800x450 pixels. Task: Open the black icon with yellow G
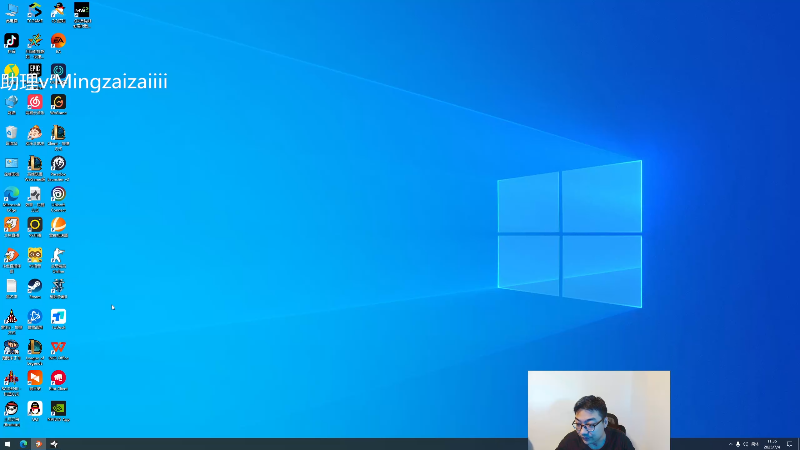click(x=58, y=105)
